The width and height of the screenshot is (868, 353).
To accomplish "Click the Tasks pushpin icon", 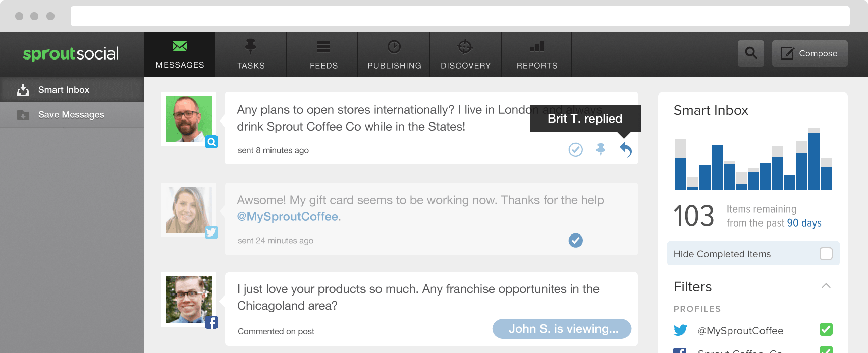I will (x=250, y=46).
